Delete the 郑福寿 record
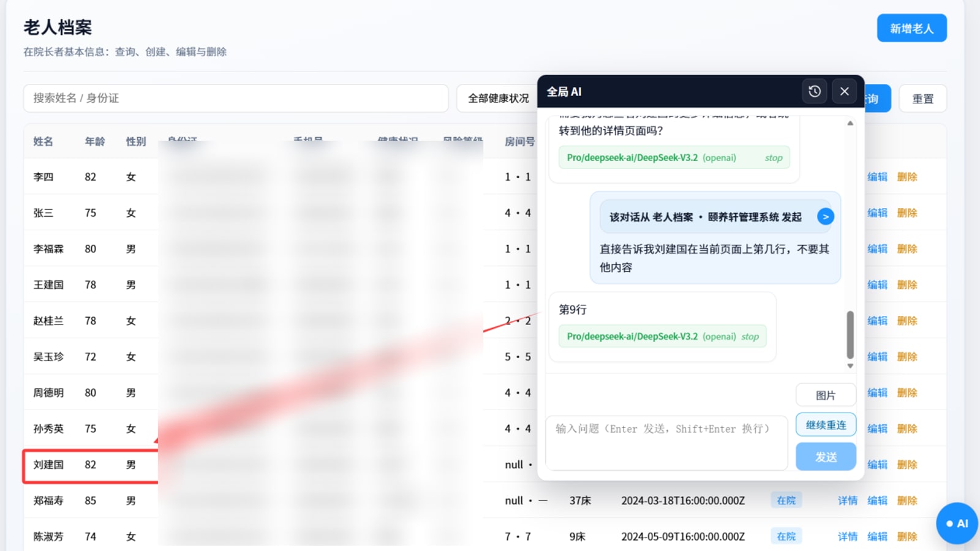 point(907,501)
